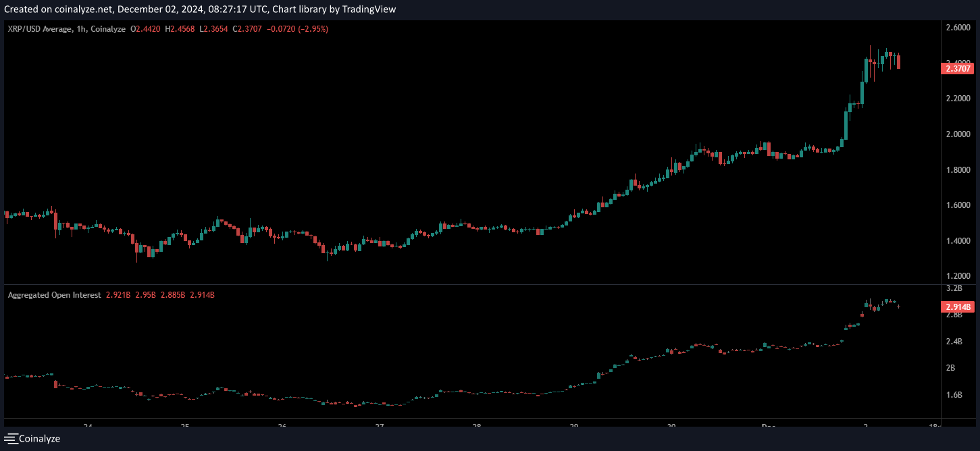Select the XRP/USD Average chart legend

[41, 29]
